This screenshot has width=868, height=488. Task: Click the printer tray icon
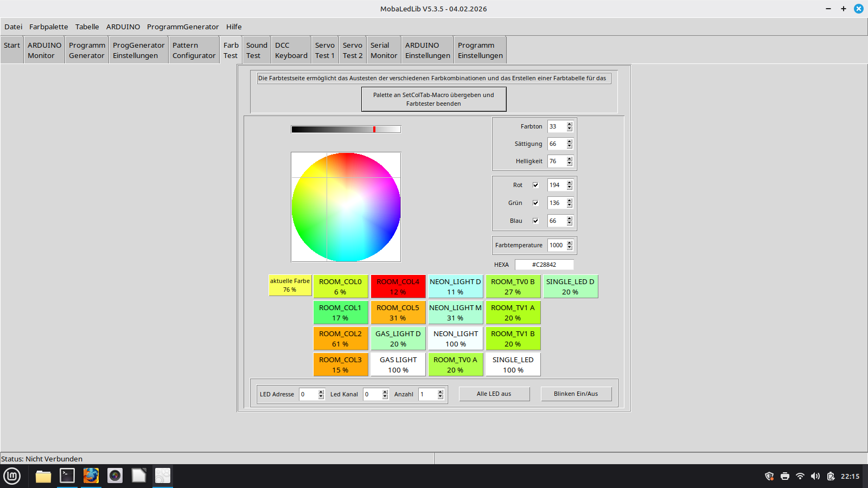784,476
